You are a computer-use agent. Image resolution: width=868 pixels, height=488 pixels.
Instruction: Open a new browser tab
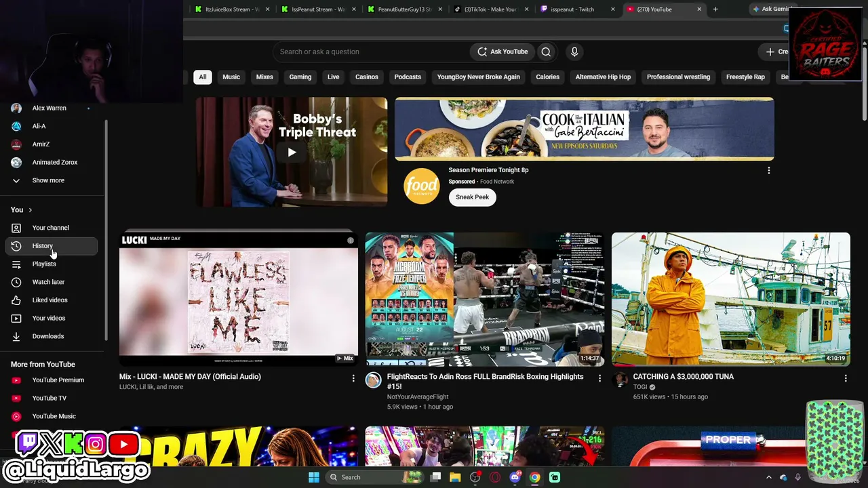pyautogui.click(x=715, y=9)
